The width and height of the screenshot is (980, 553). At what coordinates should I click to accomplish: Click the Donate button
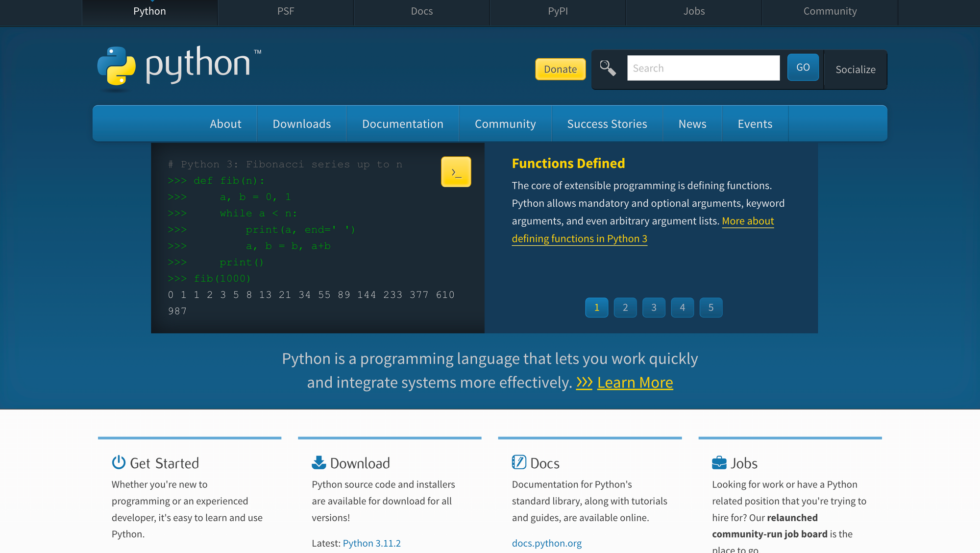(561, 69)
